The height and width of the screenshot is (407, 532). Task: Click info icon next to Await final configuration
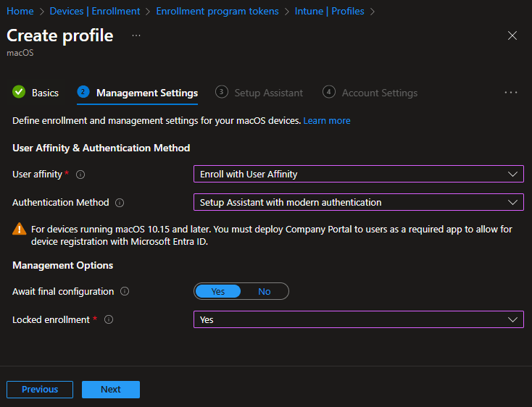[125, 292]
